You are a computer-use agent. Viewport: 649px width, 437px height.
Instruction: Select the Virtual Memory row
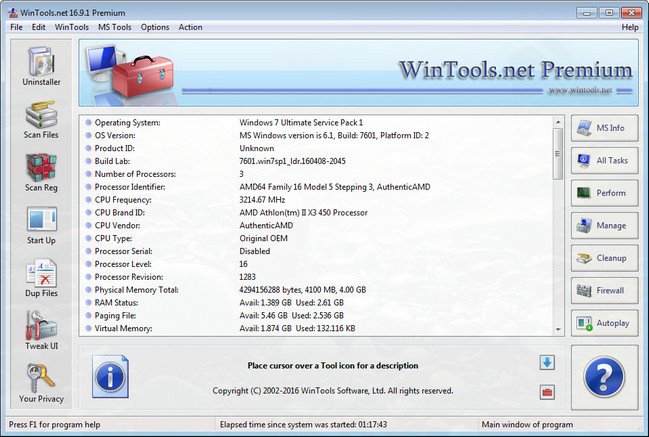click(x=317, y=328)
